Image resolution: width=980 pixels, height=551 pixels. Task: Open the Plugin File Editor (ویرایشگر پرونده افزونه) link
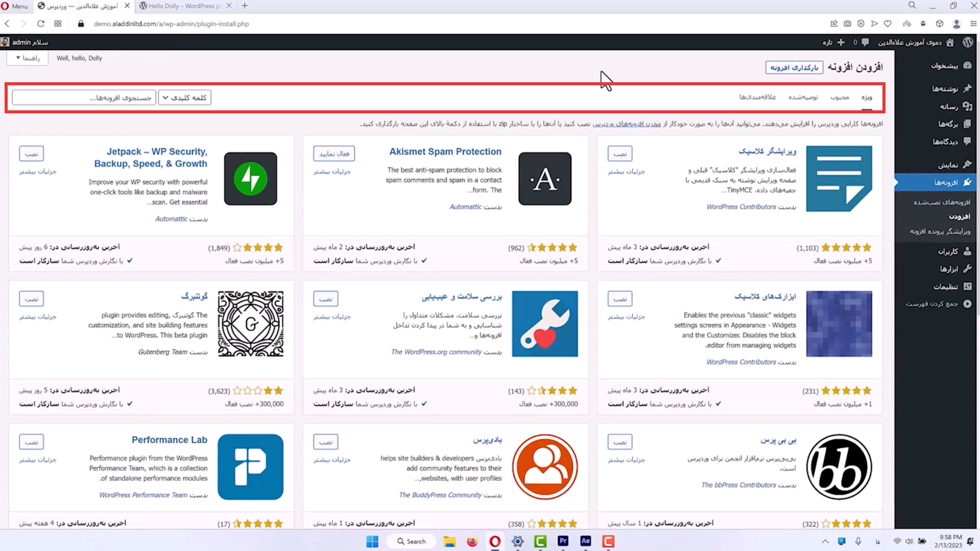pos(940,231)
